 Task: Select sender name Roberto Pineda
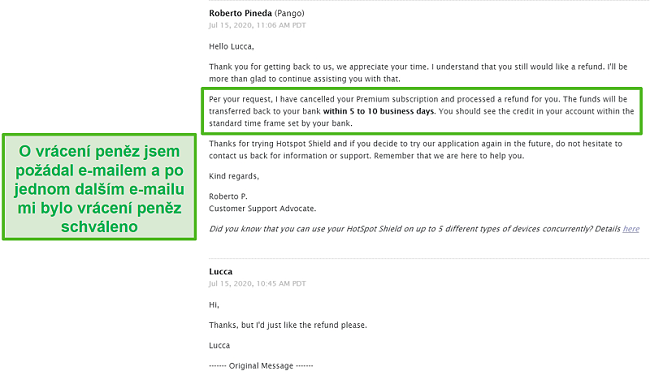[240, 13]
